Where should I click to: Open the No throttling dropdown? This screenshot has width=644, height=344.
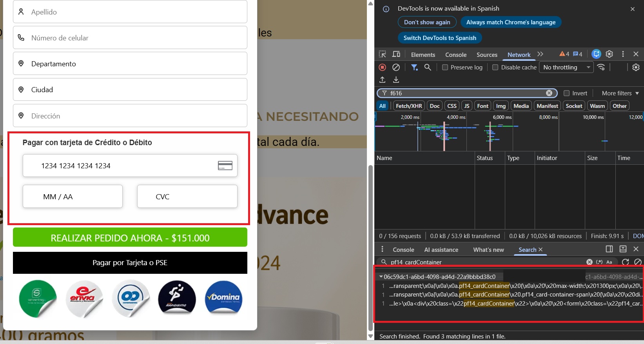pyautogui.click(x=566, y=67)
